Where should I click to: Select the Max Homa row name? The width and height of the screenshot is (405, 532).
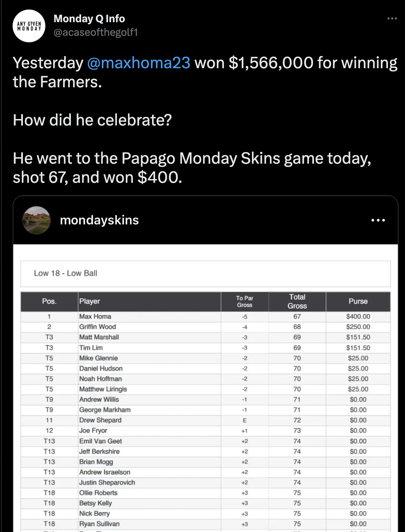pos(95,316)
